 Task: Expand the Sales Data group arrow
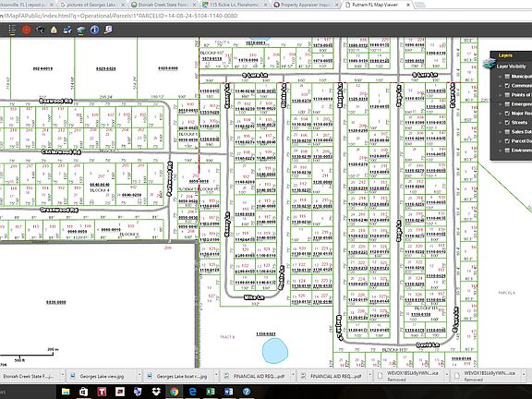tap(500, 132)
